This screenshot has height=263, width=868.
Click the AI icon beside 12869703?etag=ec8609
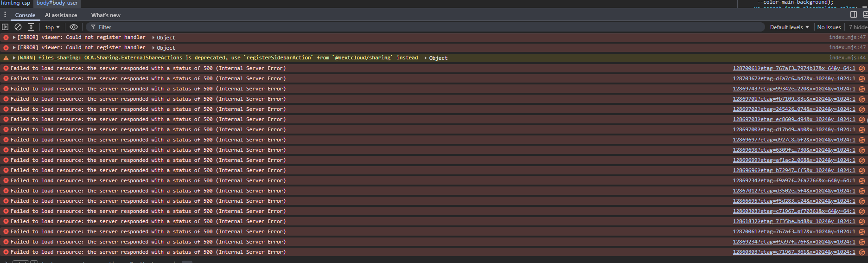862,119
